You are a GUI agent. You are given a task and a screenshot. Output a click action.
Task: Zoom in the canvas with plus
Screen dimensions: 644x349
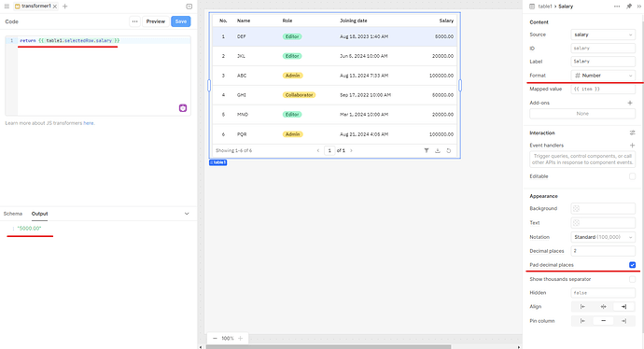coord(240,339)
